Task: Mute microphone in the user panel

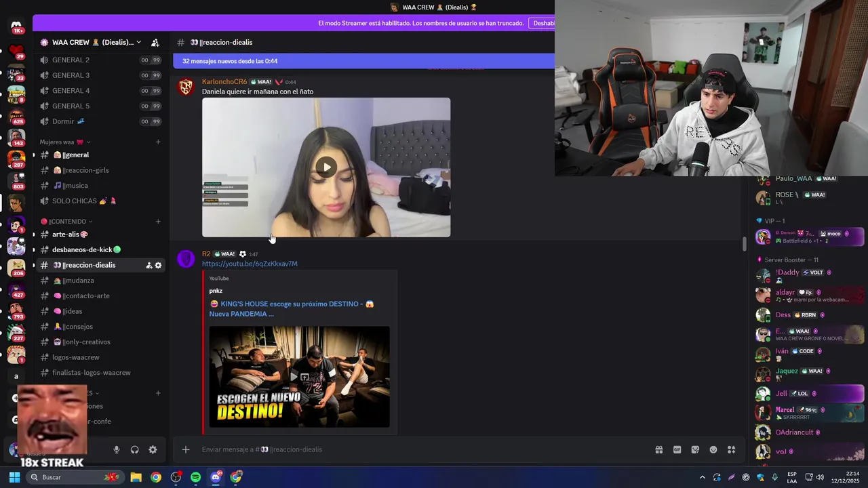Action: 117,449
